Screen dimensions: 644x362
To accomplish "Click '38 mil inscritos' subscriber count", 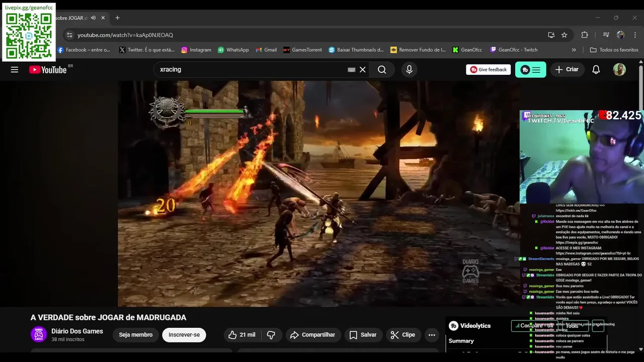I will coord(68,340).
